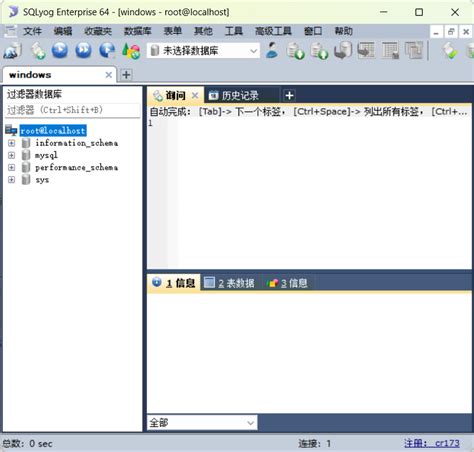Click the first database import icon with green arrow

point(295,51)
